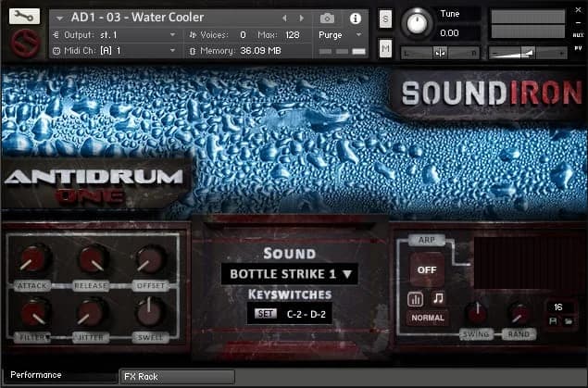Save the arp pattern with disk icon
Screen dimensions: 588x388
point(553,321)
